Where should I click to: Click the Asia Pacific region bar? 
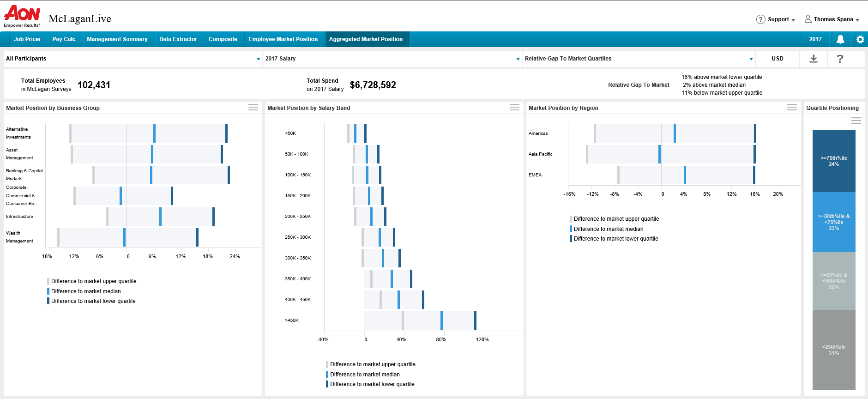pyautogui.click(x=671, y=154)
